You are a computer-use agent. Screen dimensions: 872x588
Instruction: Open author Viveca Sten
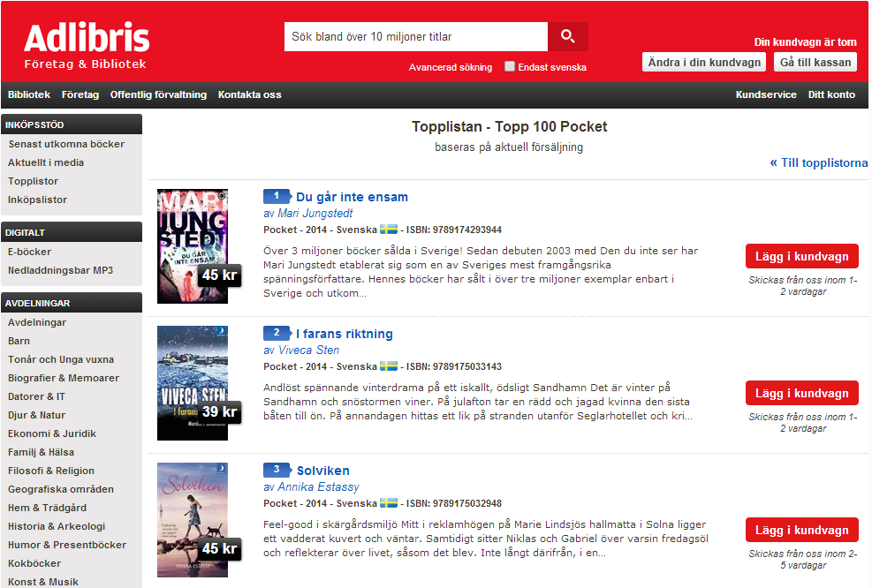tap(308, 350)
